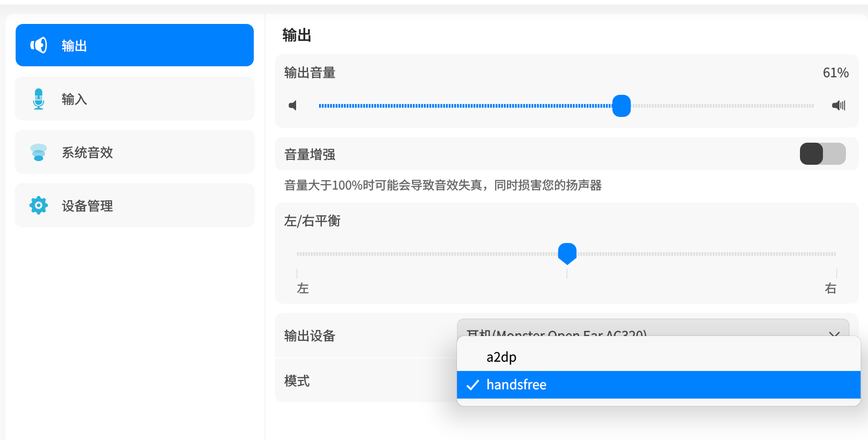Click the 右 balance label
The height and width of the screenshot is (440, 868).
coord(830,289)
